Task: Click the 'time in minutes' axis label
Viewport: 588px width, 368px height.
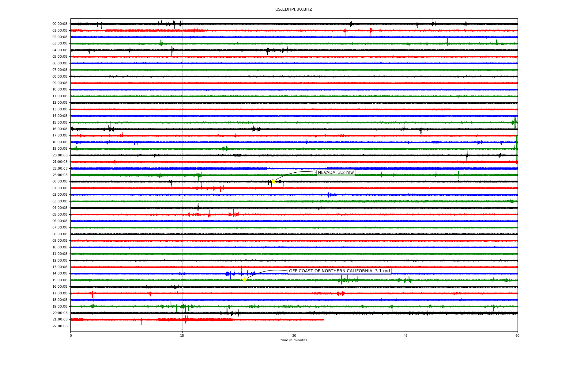Action: click(294, 340)
